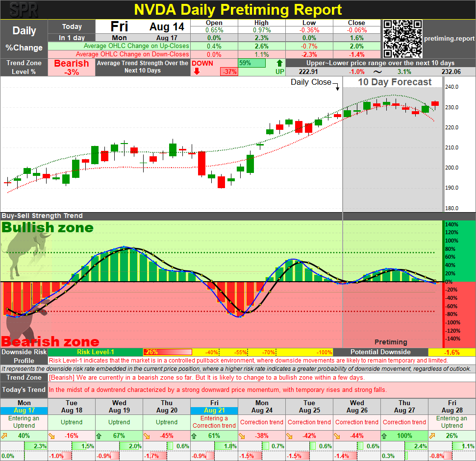Image resolution: width=476 pixels, height=461 pixels.
Task: Click the green up arrow above UP
Action: point(279,63)
